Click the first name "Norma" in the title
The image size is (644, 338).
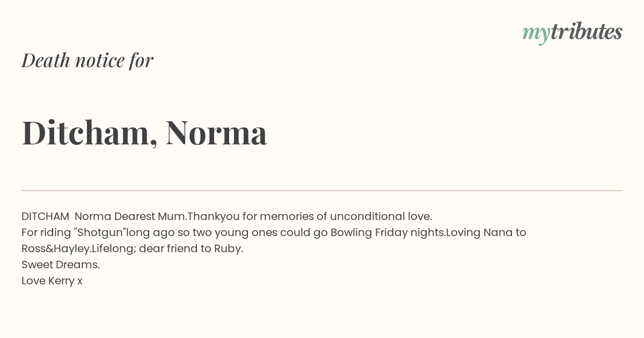pyautogui.click(x=216, y=134)
